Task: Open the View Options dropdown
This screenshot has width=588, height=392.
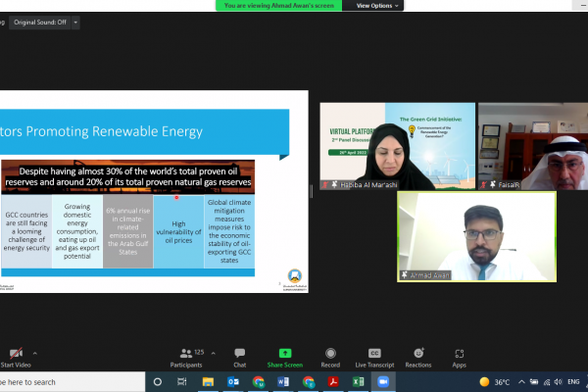Action: pyautogui.click(x=375, y=6)
